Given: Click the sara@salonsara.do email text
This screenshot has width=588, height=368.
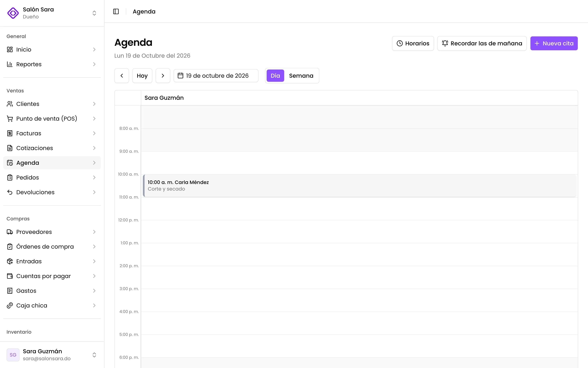Looking at the screenshot, I should (x=47, y=359).
